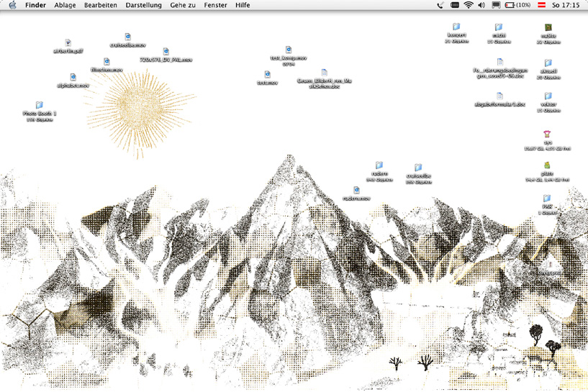Open the Ablage menu
Screen dimensions: 588x392
pos(65,5)
